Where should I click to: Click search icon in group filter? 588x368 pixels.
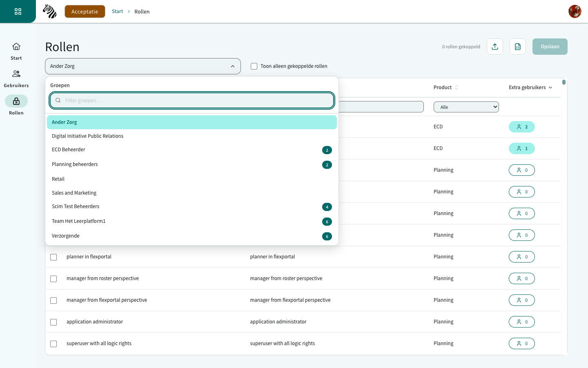[x=58, y=100]
